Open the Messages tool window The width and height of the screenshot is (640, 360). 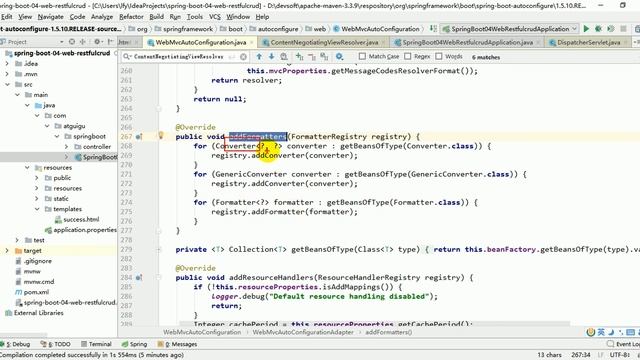pos(178,344)
